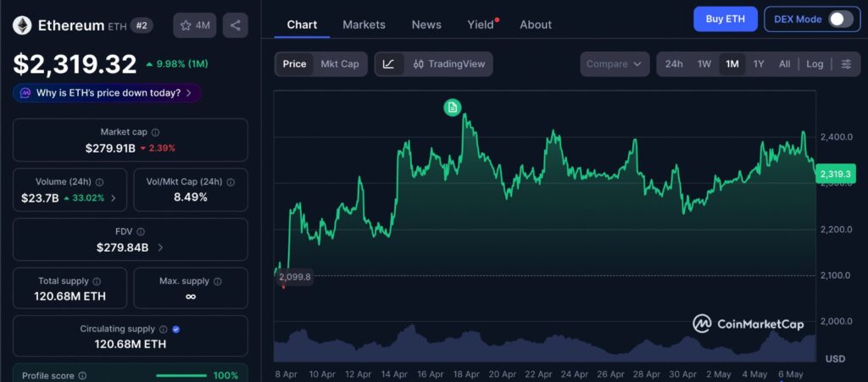Open the Compare dropdown

coord(615,64)
